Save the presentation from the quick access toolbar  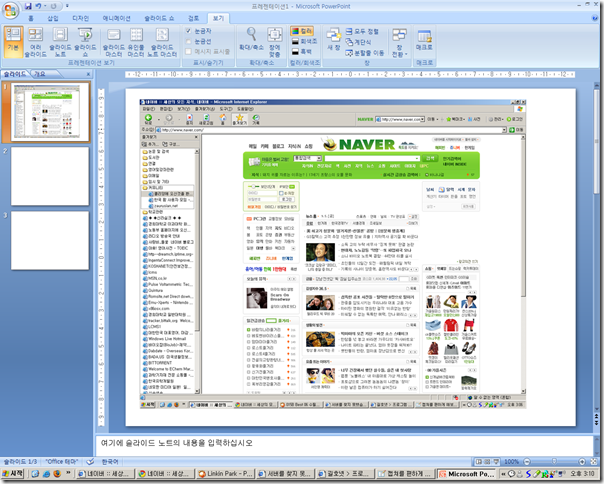[28, 6]
